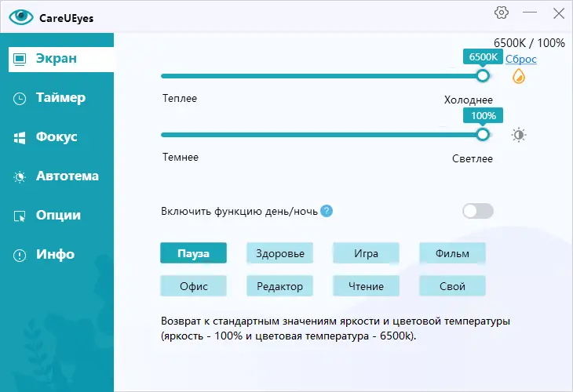Click the Холоднее label
573x392 pixels.
pyautogui.click(x=469, y=100)
